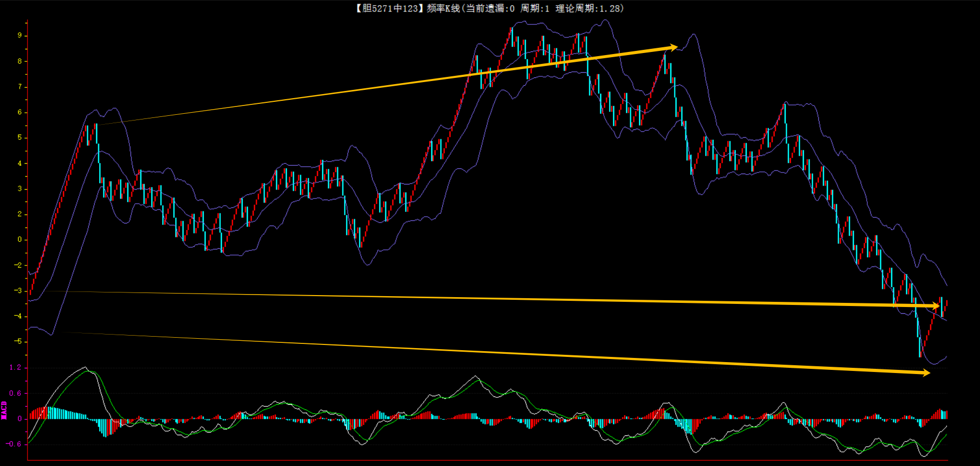Click the -0.6 label on MACD axis
The width and height of the screenshot is (980, 466).
[14, 444]
